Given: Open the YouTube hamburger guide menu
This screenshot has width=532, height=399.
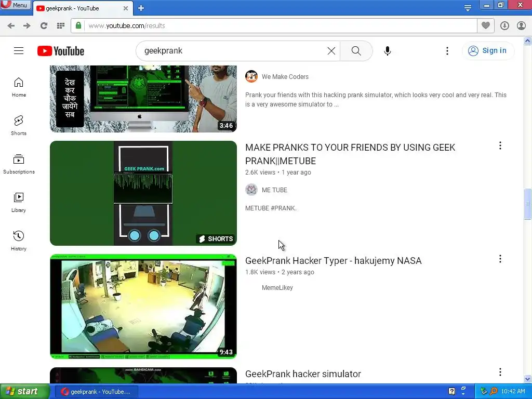Looking at the screenshot, I should (19, 51).
